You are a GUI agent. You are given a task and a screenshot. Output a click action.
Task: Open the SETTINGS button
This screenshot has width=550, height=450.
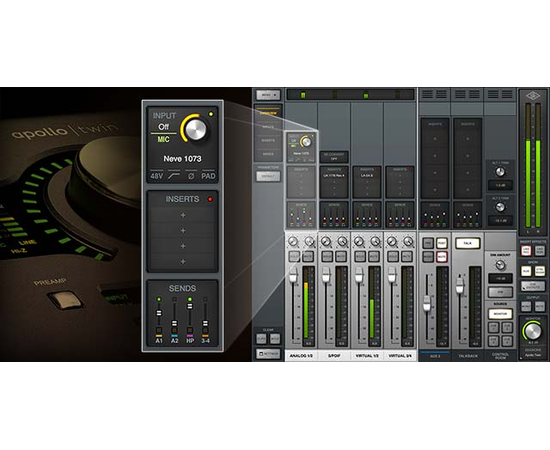268,354
